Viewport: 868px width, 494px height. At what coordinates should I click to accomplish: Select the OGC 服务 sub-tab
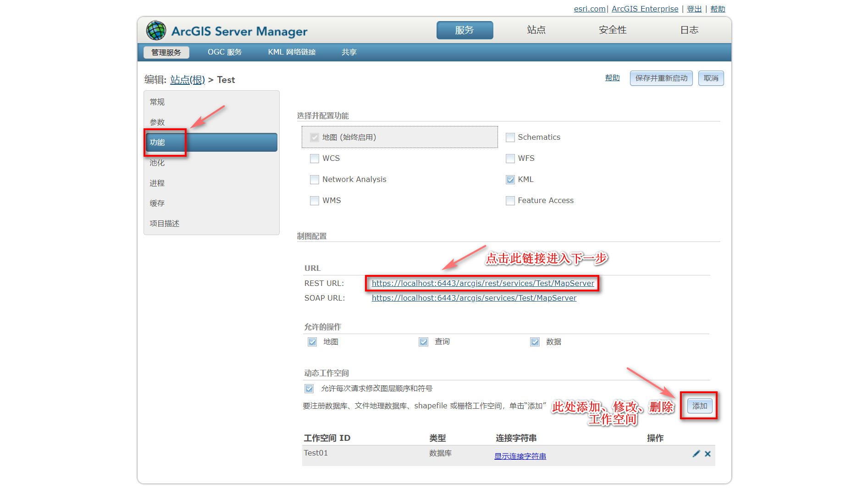tap(225, 52)
